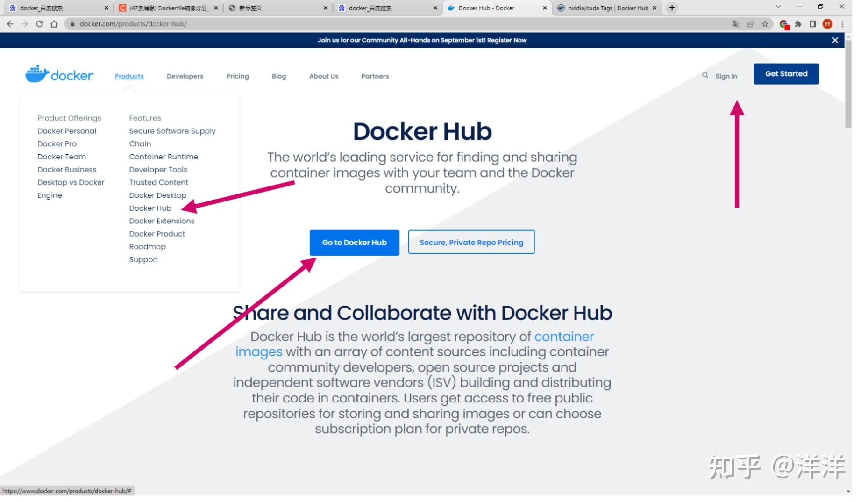Click Sign In

726,76
